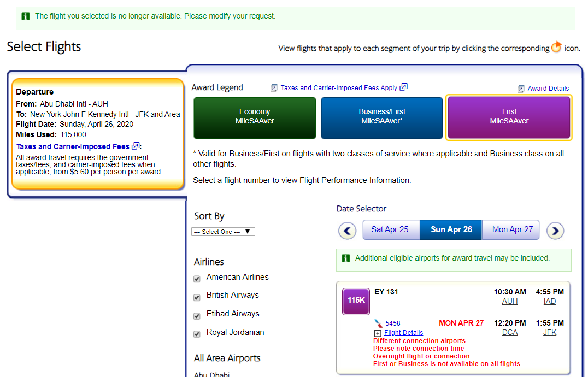Choose Business/First MileSAAver award type
Screen dimensions: 588x377
click(x=382, y=118)
